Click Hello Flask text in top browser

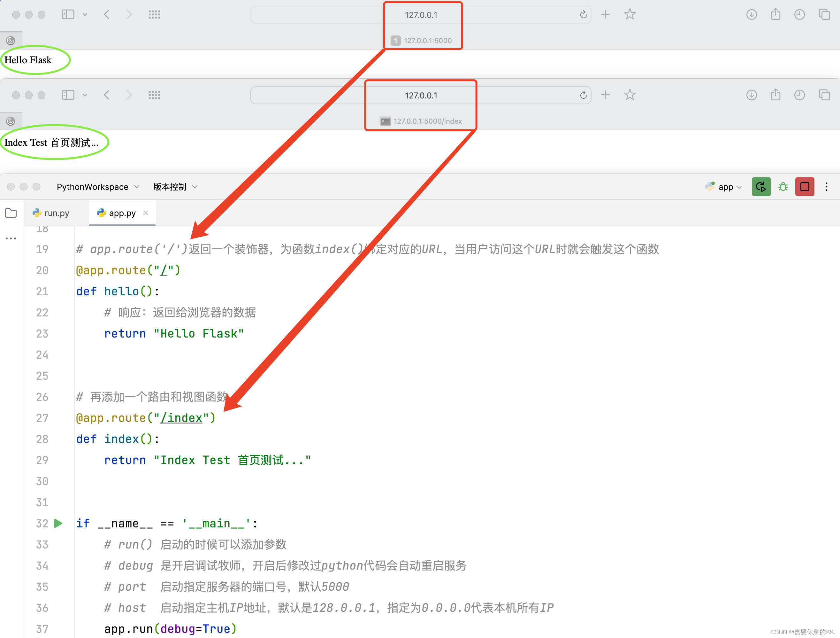click(x=28, y=60)
